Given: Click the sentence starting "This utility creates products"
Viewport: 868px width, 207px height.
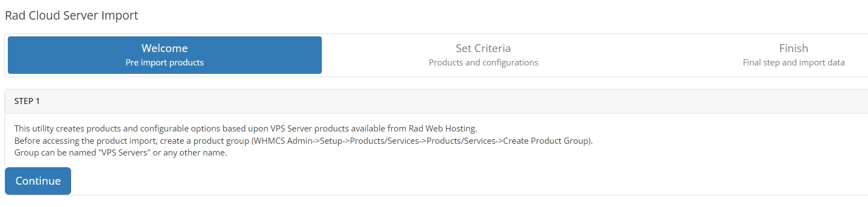Looking at the screenshot, I should click(246, 128).
